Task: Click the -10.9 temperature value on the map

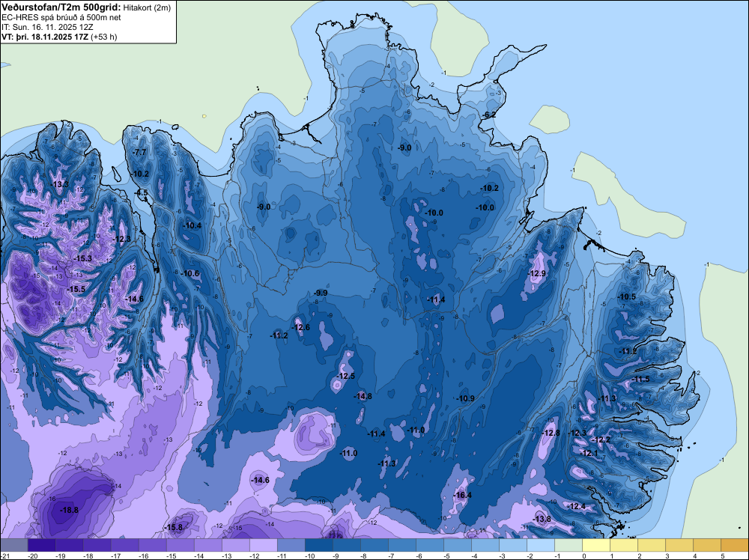Action: tap(466, 398)
